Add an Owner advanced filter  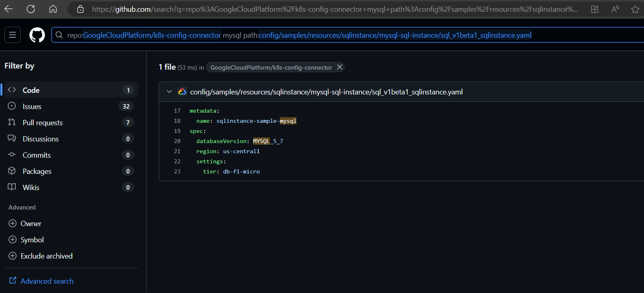25,223
